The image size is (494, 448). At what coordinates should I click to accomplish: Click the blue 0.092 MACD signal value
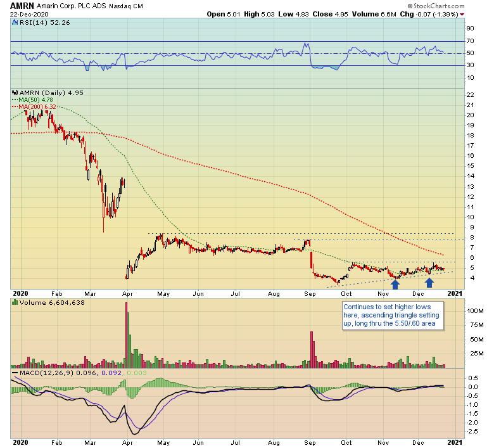coord(111,373)
